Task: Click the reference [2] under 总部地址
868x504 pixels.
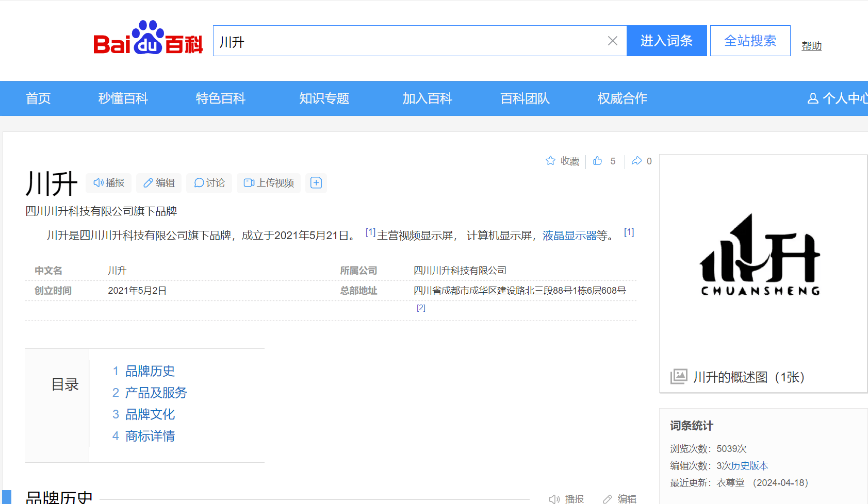Action: [421, 308]
